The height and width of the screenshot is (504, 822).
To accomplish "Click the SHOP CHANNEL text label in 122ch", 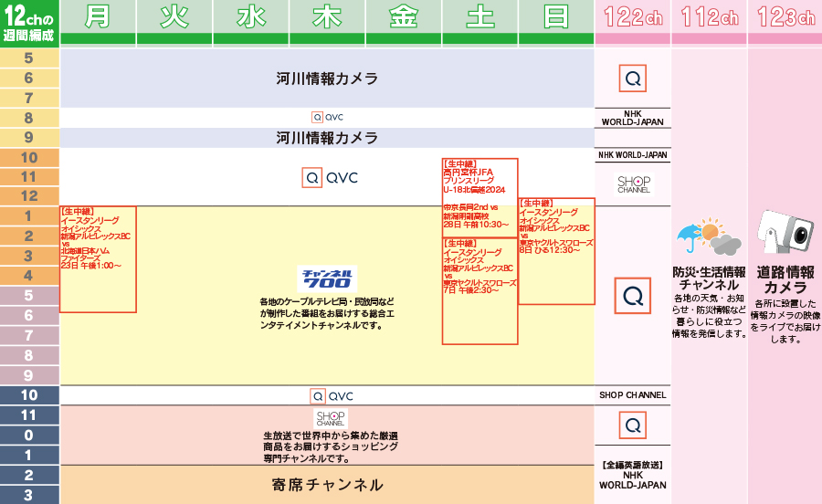I will click(632, 395).
